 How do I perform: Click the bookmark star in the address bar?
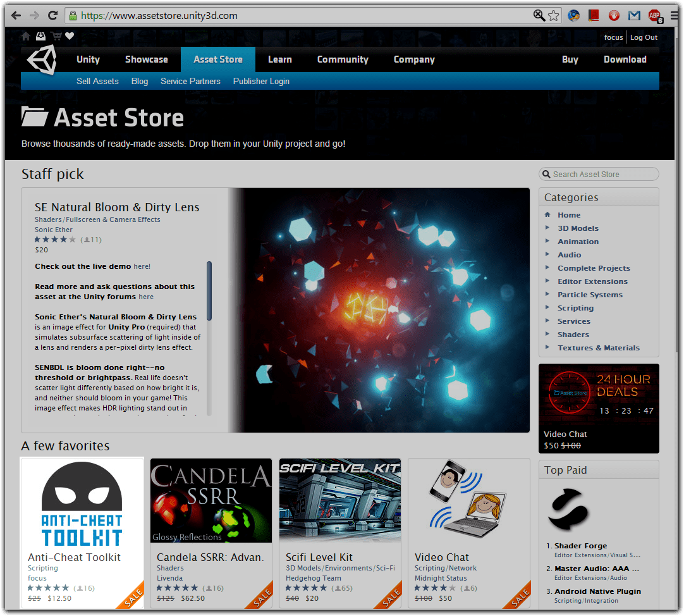point(554,15)
